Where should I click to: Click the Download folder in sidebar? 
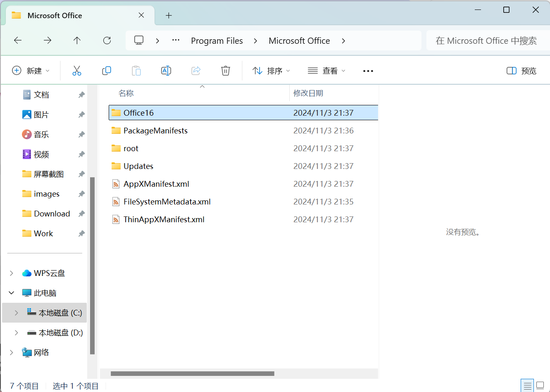pos(52,214)
